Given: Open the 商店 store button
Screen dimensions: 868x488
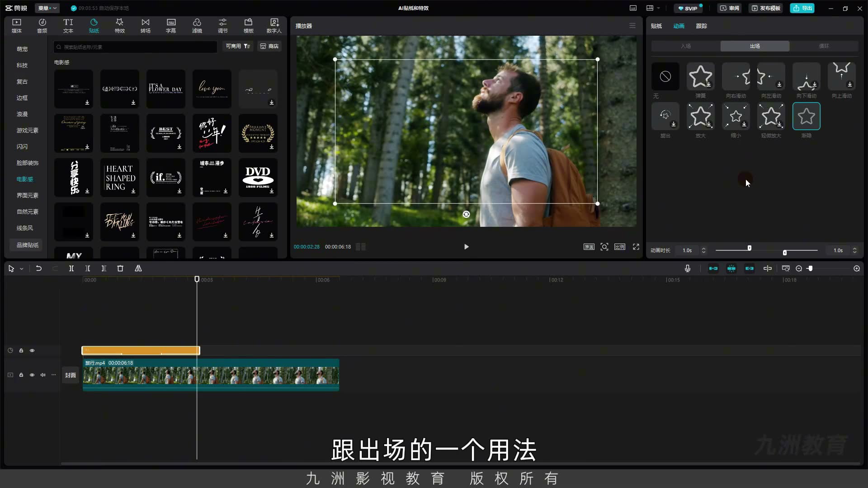Looking at the screenshot, I should (269, 46).
